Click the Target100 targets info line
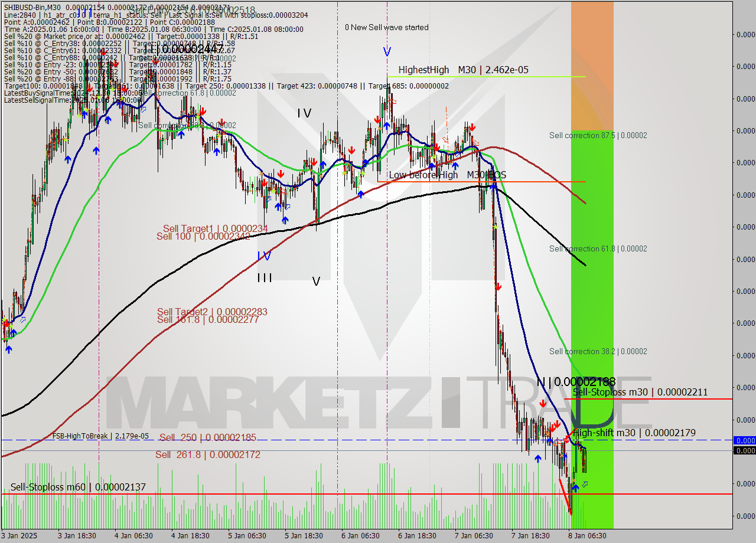756x543 pixels. pos(226,86)
